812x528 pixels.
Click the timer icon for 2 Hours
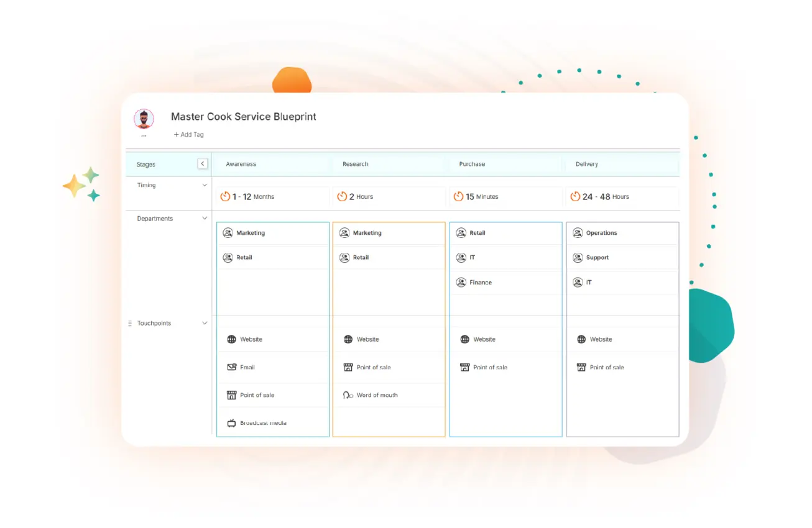[342, 196]
